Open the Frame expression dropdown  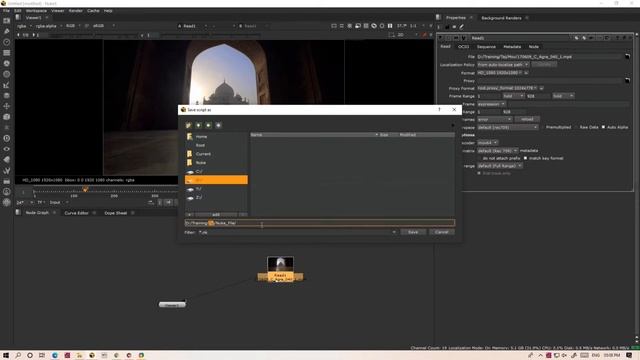(x=491, y=104)
